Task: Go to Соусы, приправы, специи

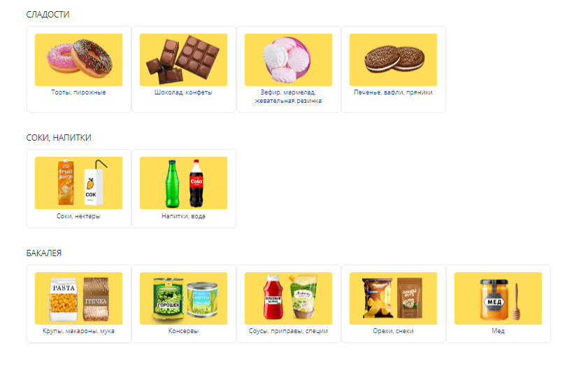Action: tap(288, 331)
